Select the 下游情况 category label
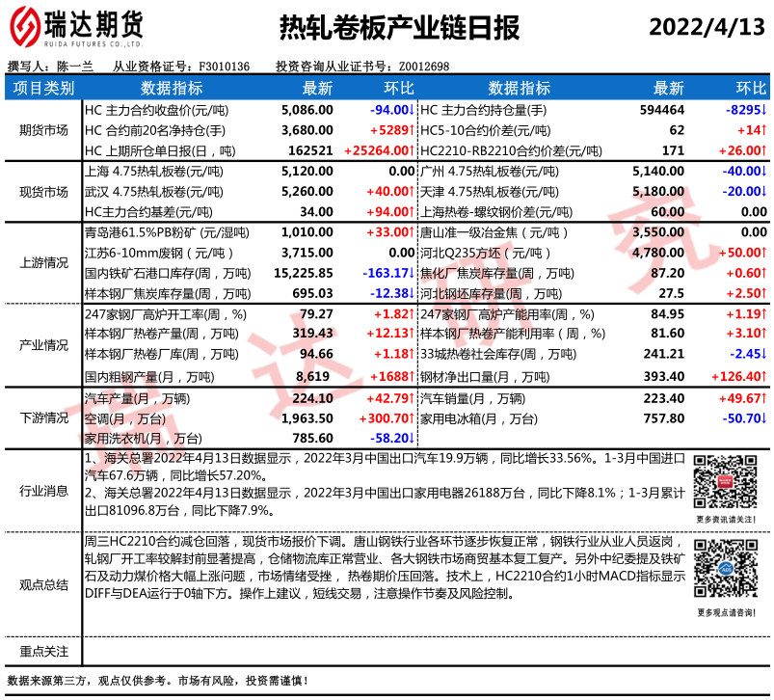 coord(43,417)
